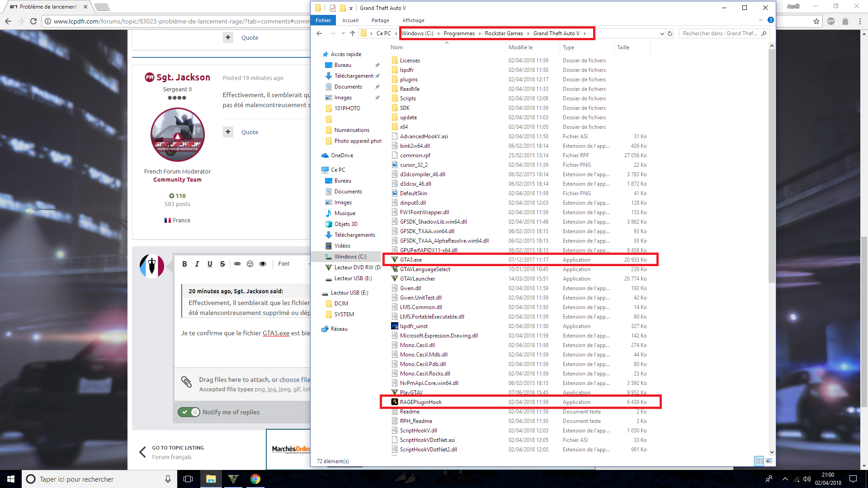Switch to large icons view button
This screenshot has height=488, width=868.
(769, 461)
